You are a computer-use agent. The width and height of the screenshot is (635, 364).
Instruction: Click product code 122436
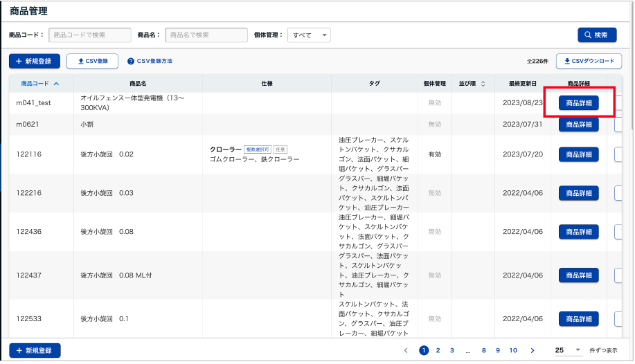coord(29,232)
